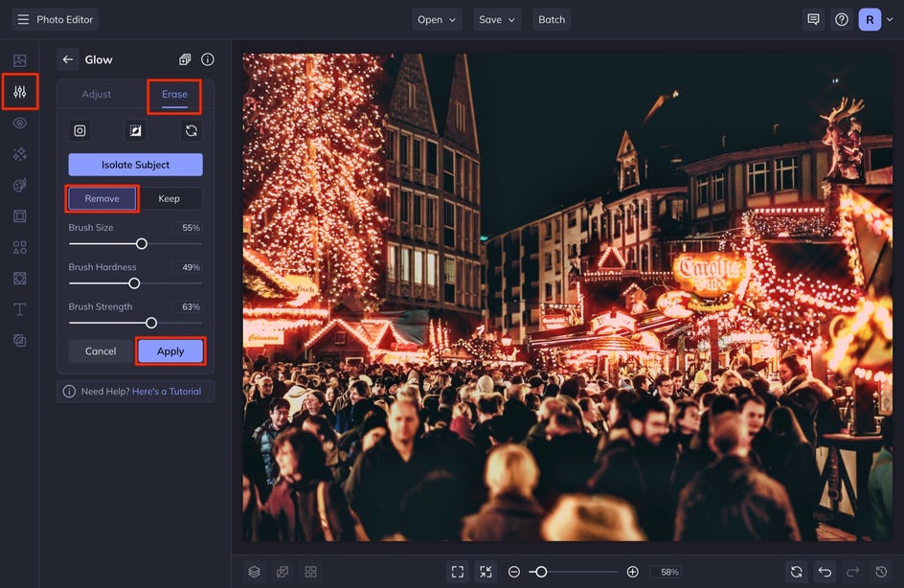Viewport: 904px width, 588px height.
Task: Open the Frames sidebar icon
Action: click(19, 216)
